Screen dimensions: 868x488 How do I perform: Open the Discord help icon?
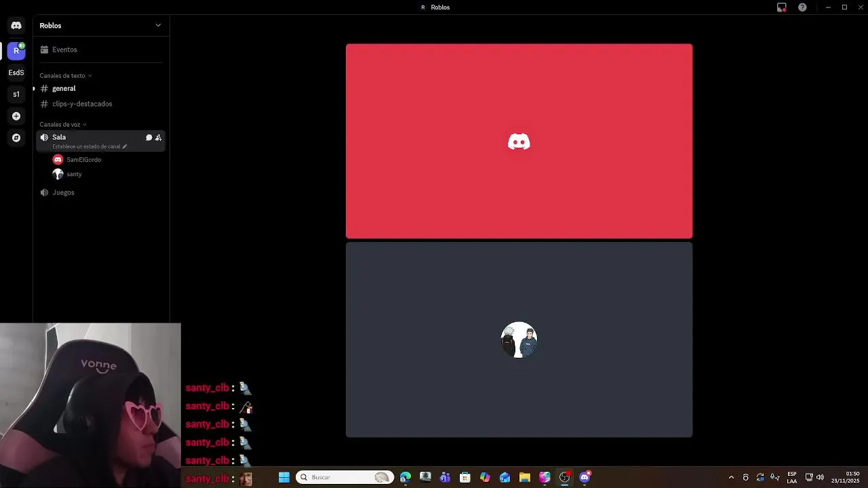802,7
